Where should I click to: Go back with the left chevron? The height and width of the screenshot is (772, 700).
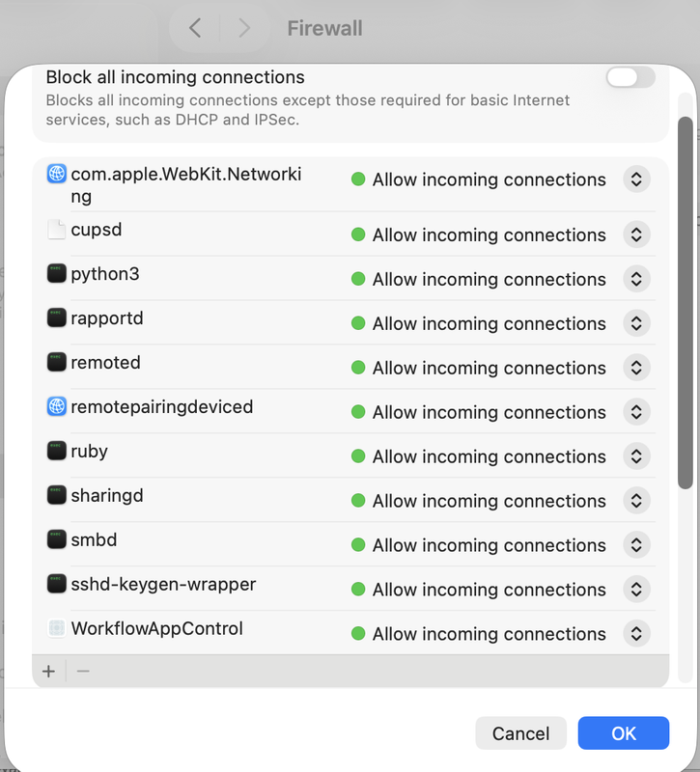pos(195,28)
